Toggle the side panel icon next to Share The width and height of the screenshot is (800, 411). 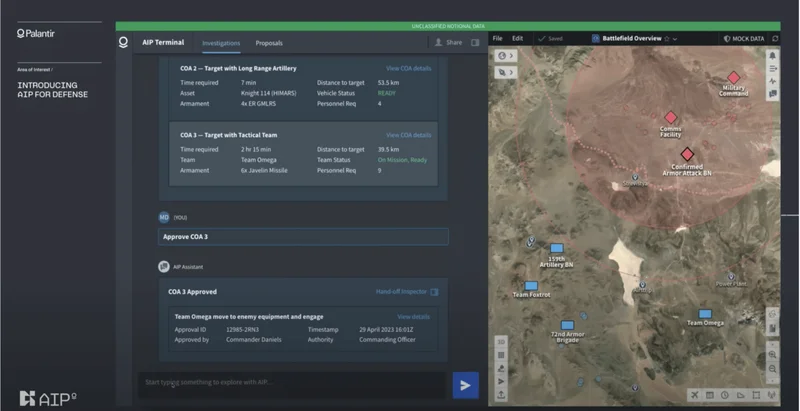475,43
